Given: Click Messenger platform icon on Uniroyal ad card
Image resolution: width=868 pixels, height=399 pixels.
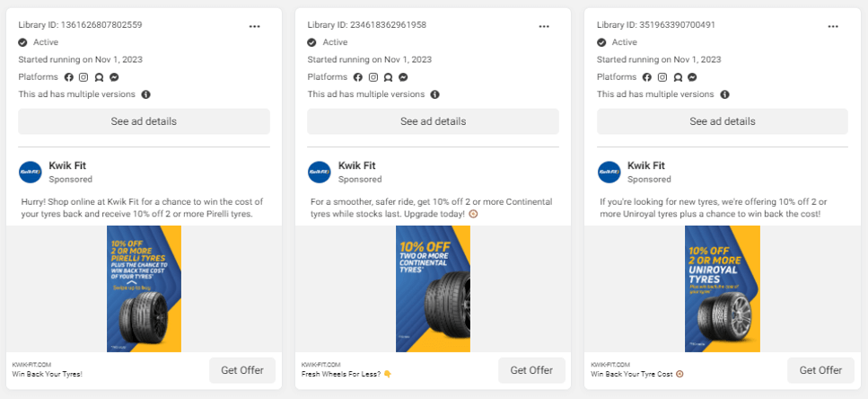Looking at the screenshot, I should 693,77.
